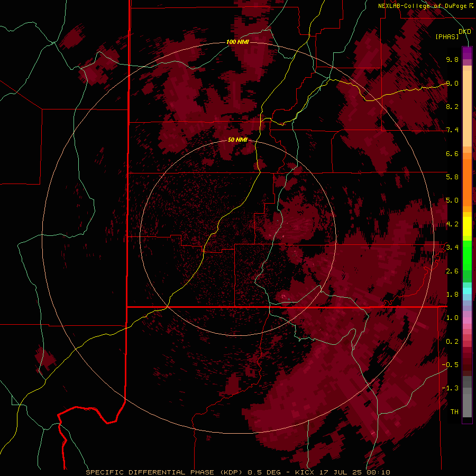Click the 7.4 scale value
This screenshot has height=476, width=476.
coord(452,130)
